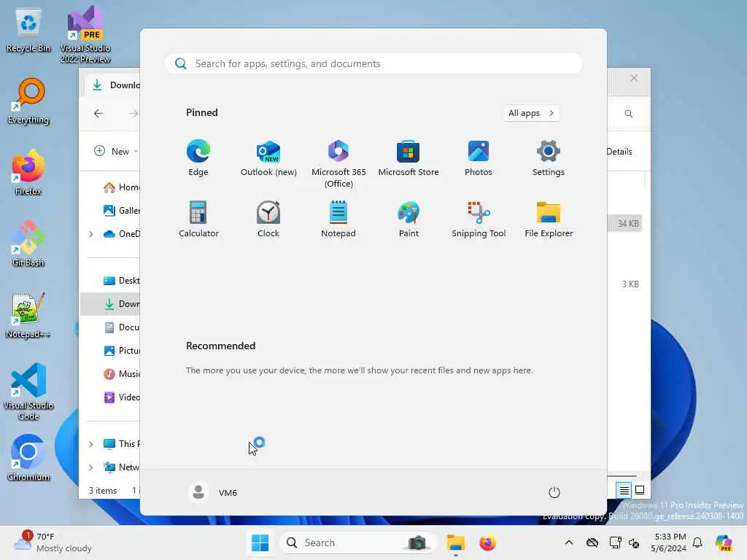Focus the Start menu search box
This screenshot has width=747, height=560.
pos(373,63)
